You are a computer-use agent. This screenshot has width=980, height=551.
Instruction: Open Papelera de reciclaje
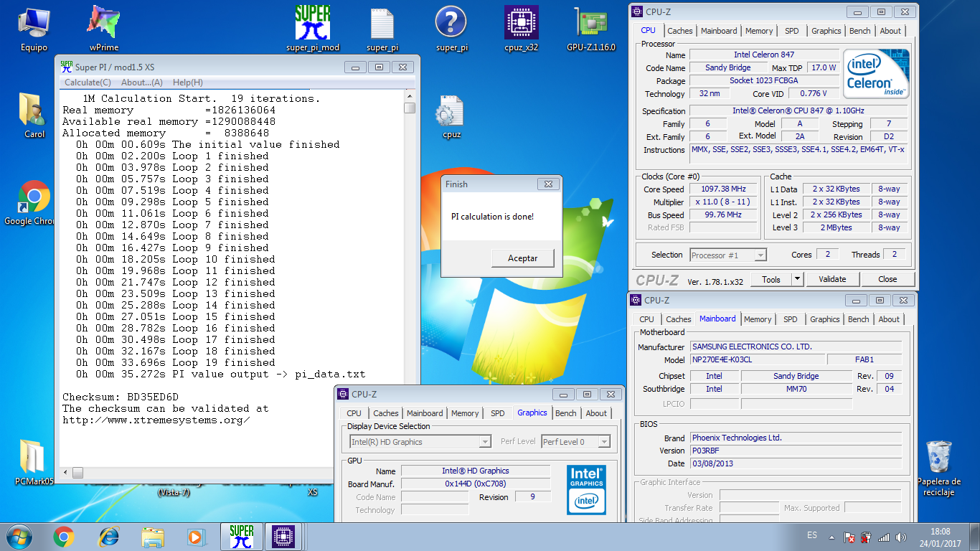938,468
